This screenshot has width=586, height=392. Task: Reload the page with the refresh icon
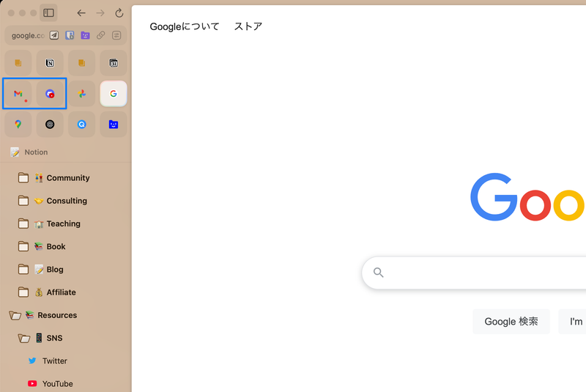click(x=119, y=13)
